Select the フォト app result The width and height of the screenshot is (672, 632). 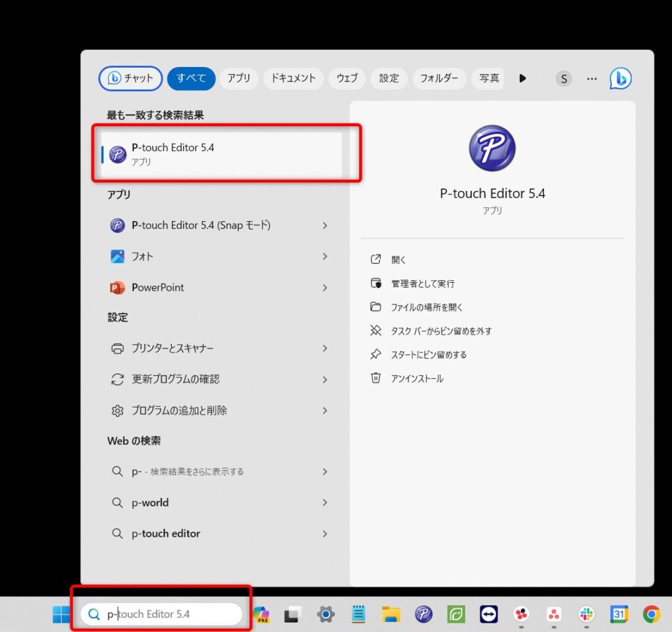(220, 256)
